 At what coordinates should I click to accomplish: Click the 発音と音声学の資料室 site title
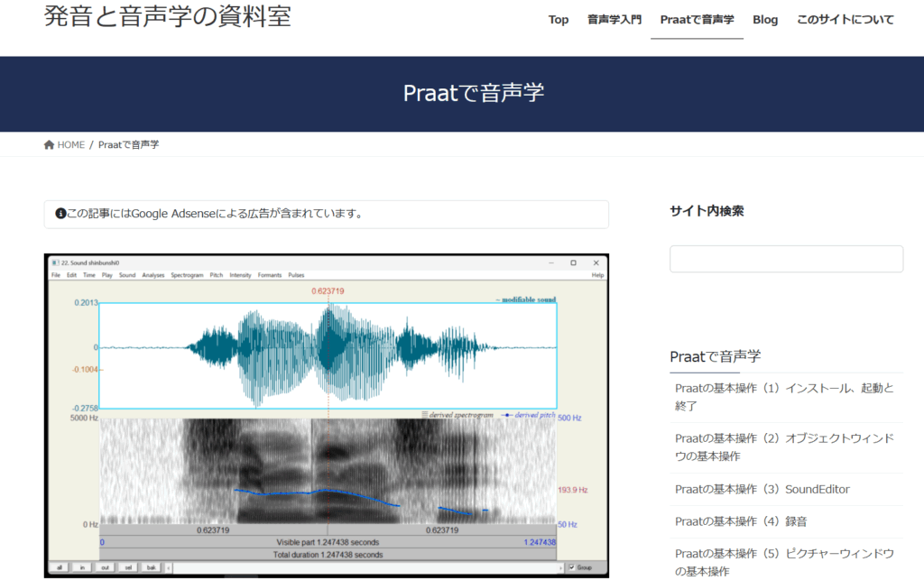tap(168, 16)
